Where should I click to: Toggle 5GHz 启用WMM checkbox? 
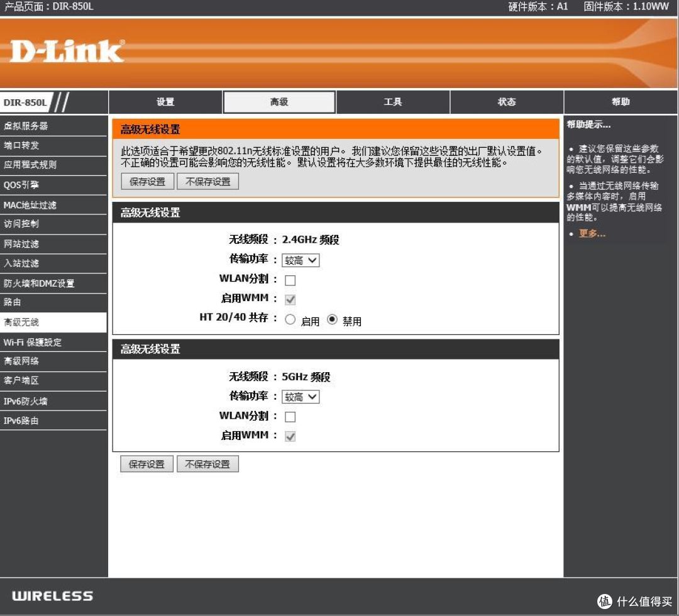point(290,436)
